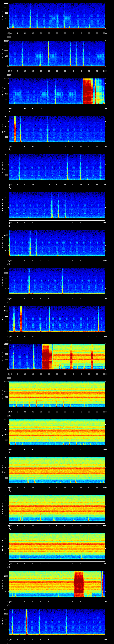Image resolution: width=114 pixels, height=644 pixels.
Task: Select the 18:31:00 start time label
Action: tap(9, 374)
